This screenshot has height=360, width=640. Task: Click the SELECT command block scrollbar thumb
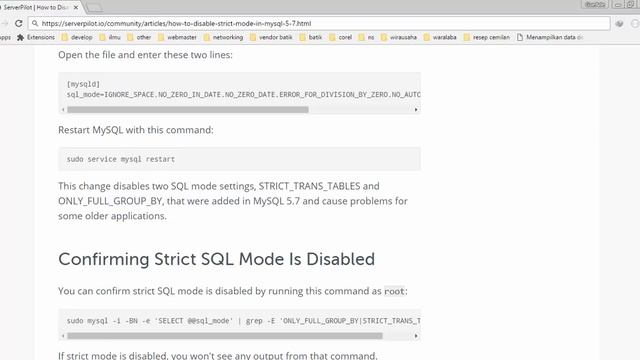click(x=225, y=336)
